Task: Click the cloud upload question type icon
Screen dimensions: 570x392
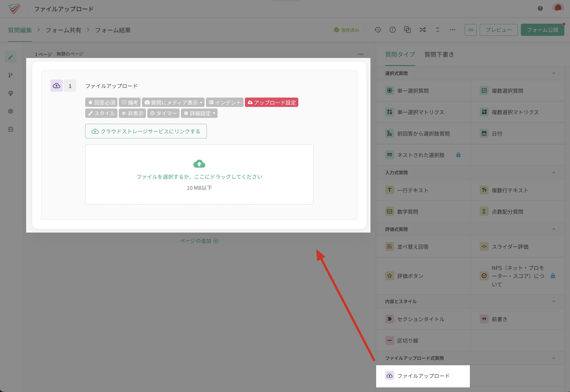Action: click(56, 86)
